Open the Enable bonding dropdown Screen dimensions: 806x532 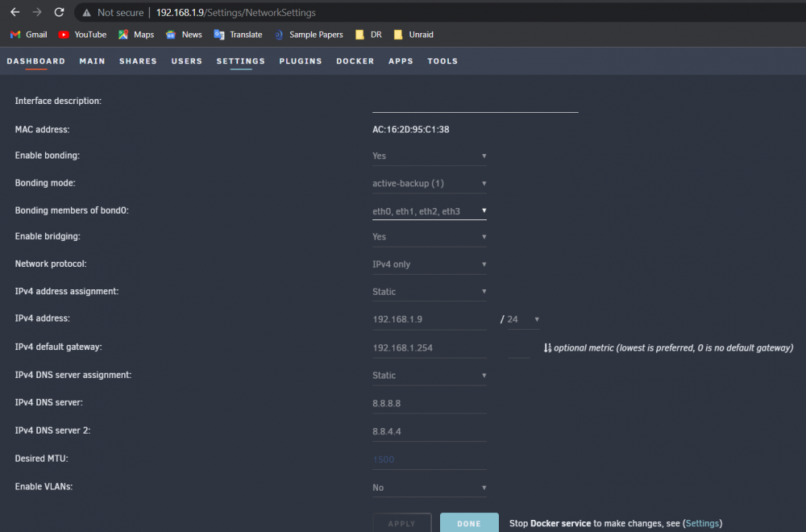[x=430, y=156]
